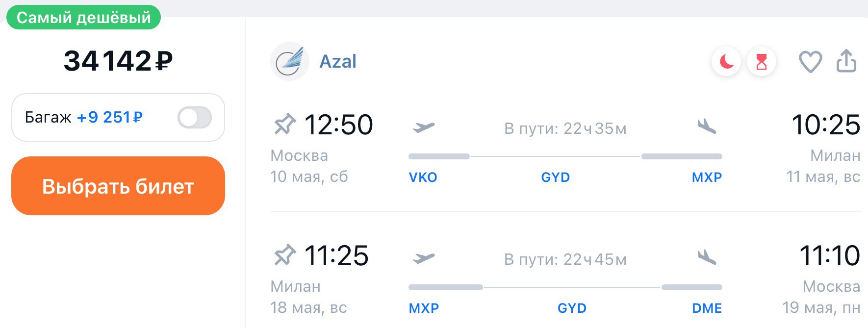
Task: Click outbound route progress line
Action: point(565,156)
